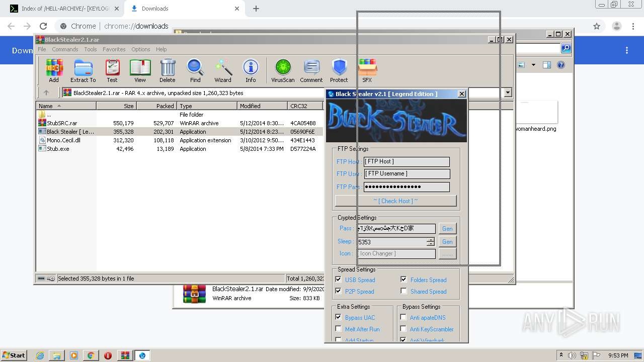
Task: Click Windows Media Player taskbar icon
Action: [x=73, y=355]
